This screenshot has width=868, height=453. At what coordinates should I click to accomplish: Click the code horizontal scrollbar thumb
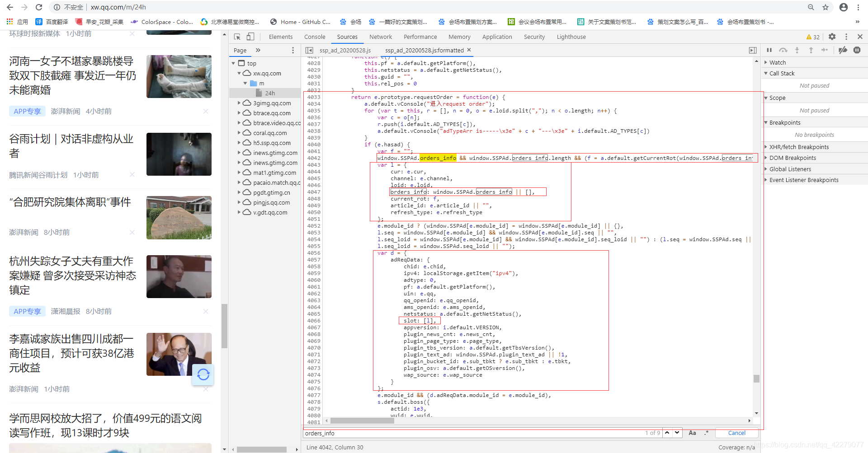(x=362, y=420)
